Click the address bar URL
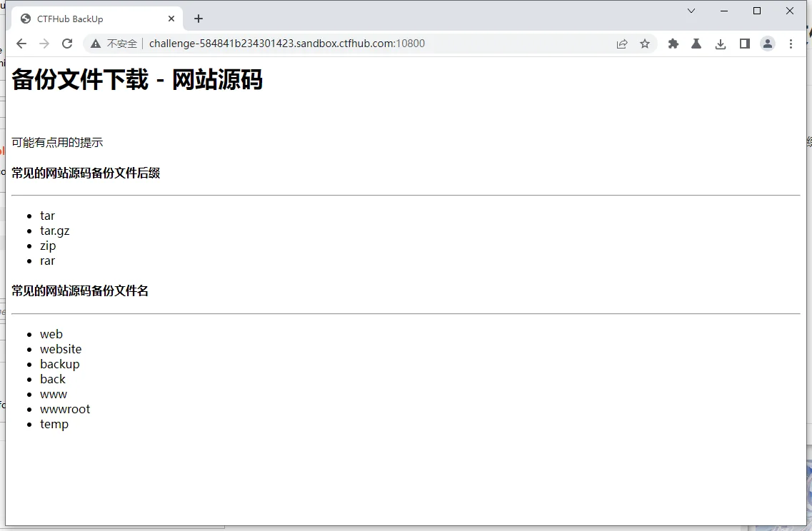 286,44
